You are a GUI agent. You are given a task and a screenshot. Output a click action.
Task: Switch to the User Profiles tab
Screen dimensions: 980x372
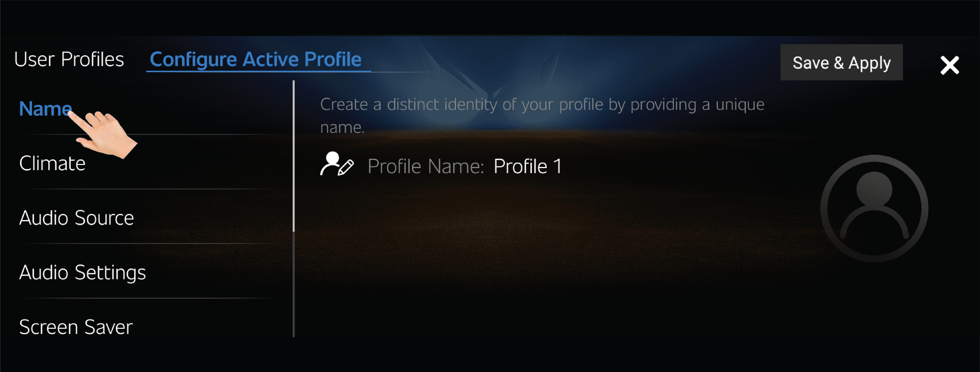69,59
